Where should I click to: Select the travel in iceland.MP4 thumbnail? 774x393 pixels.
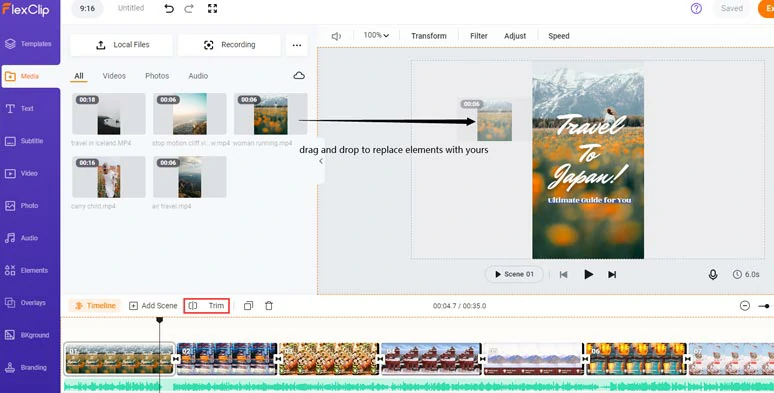[109, 114]
